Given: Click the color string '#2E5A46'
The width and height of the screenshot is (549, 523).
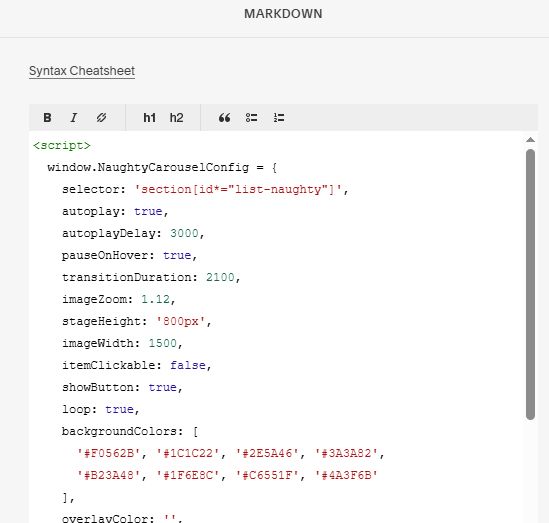Looking at the screenshot, I should tap(267, 453).
